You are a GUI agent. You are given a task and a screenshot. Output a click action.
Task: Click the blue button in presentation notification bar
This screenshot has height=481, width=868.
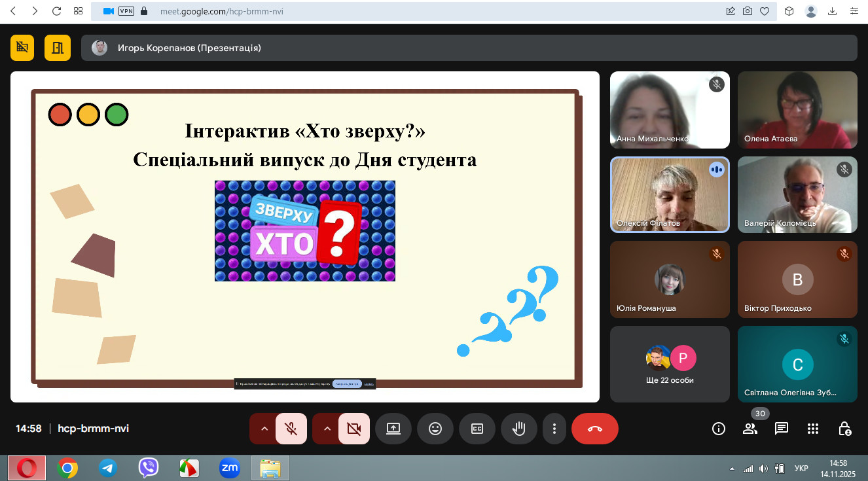pyautogui.click(x=346, y=383)
